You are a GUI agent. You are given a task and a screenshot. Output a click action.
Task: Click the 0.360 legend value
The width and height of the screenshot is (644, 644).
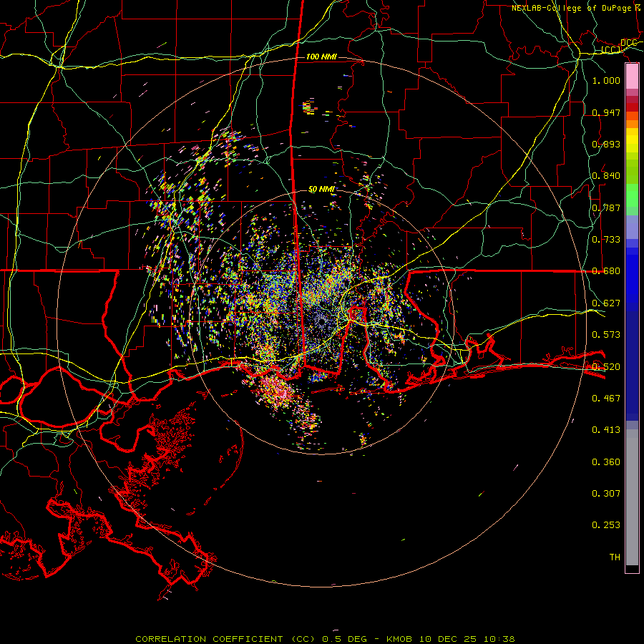click(x=606, y=462)
